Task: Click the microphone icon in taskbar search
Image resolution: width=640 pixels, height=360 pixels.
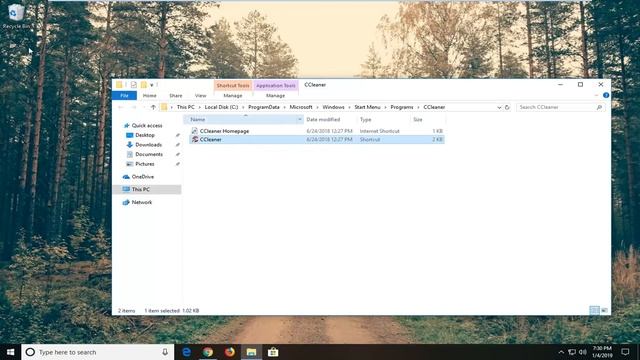Action: click(165, 352)
